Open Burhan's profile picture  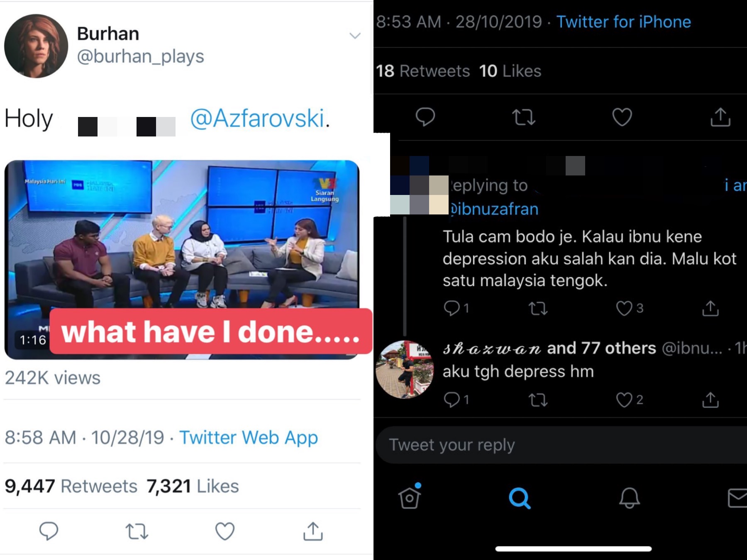click(36, 46)
